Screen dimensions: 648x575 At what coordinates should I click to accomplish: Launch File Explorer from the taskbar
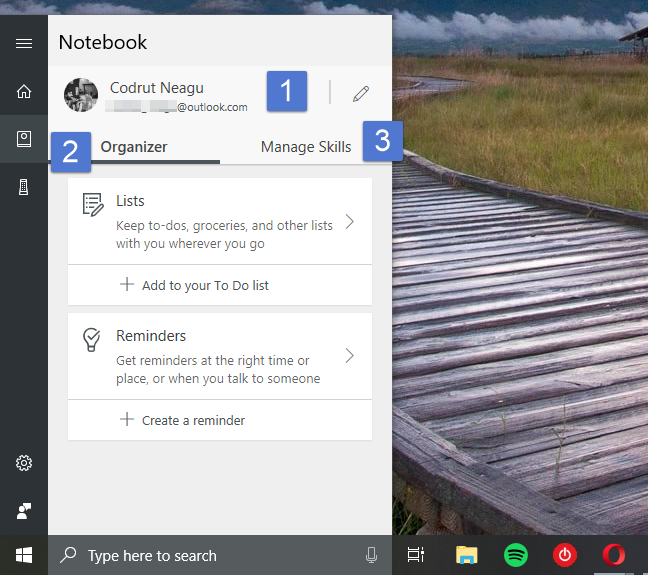tap(467, 555)
